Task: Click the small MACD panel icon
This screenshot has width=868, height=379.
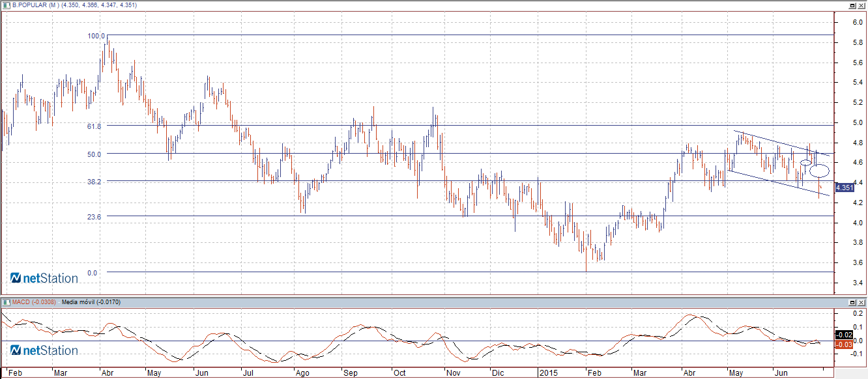Action: pos(6,302)
